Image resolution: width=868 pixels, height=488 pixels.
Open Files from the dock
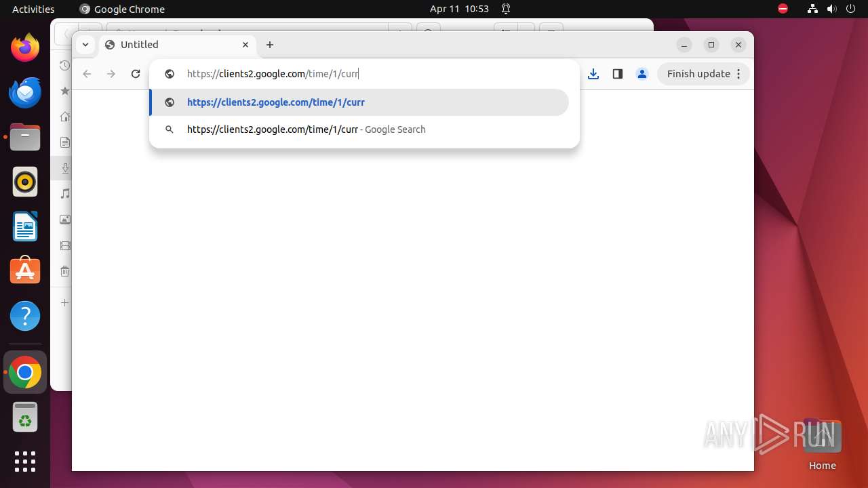25,137
